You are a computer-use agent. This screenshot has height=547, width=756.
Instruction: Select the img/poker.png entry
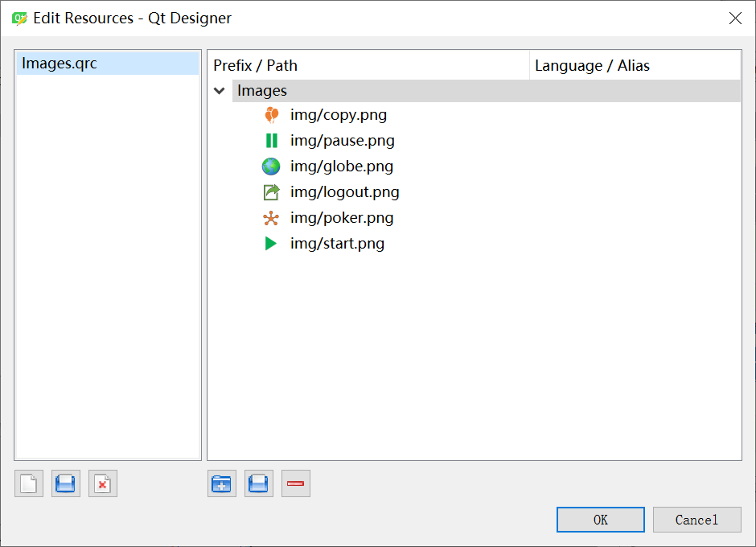coord(341,218)
